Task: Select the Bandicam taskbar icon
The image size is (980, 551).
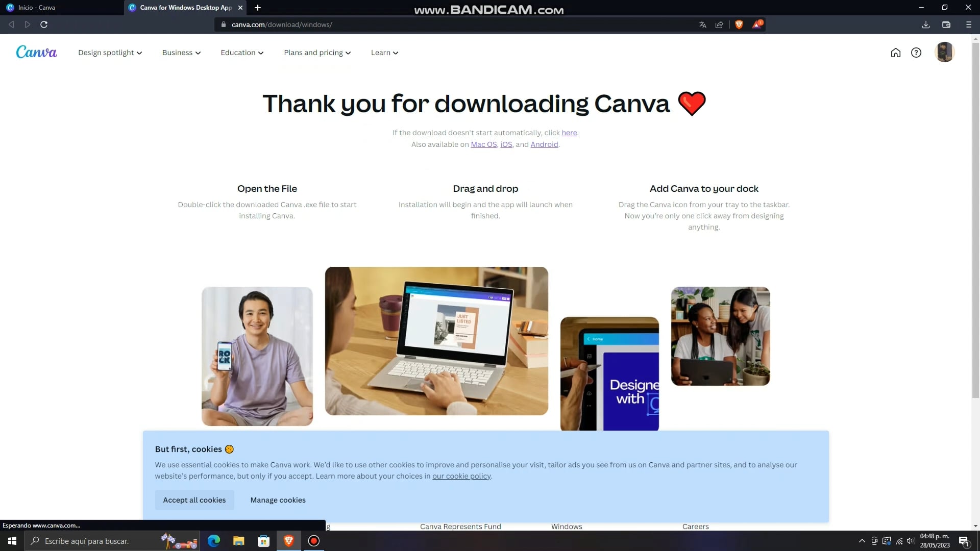Action: pos(313,541)
